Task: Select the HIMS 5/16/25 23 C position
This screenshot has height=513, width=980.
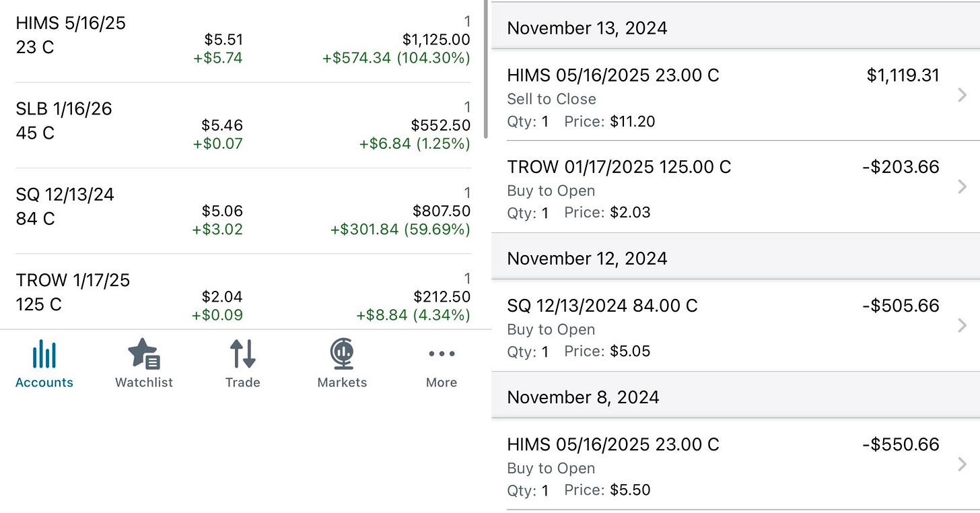Action: pos(71,35)
